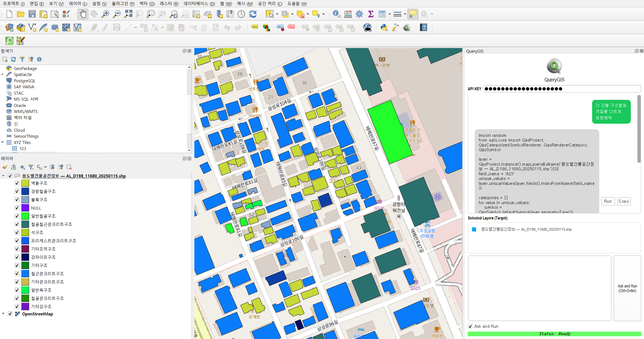Expand the SpatiaLite node in the browser
Viewport: 644px width, 339px height.
tap(2, 74)
